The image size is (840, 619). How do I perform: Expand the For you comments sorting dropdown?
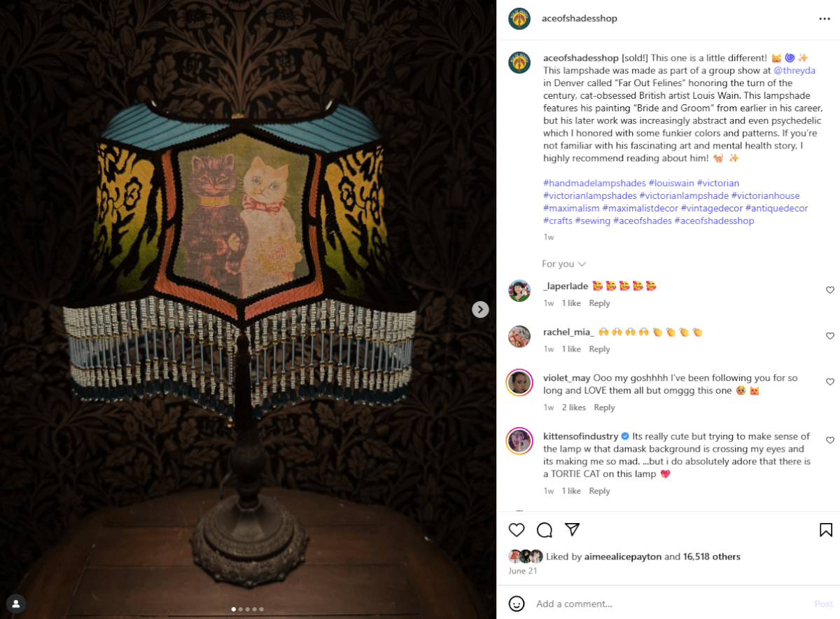click(x=564, y=264)
